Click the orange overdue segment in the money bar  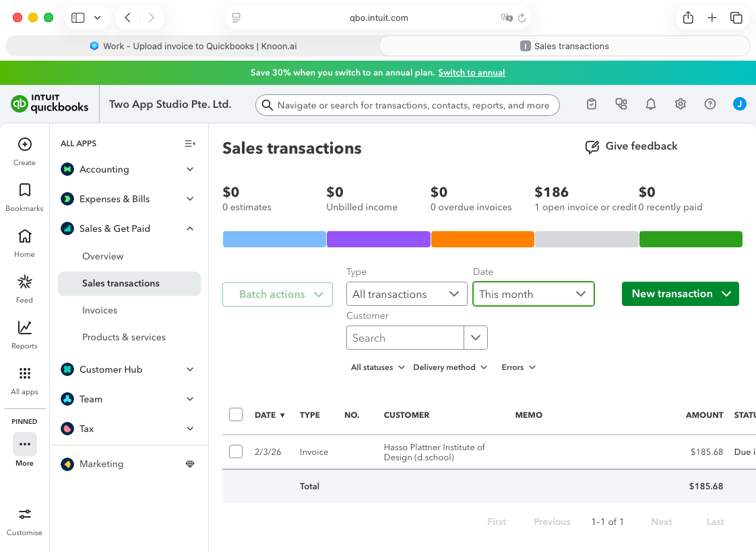pos(482,239)
